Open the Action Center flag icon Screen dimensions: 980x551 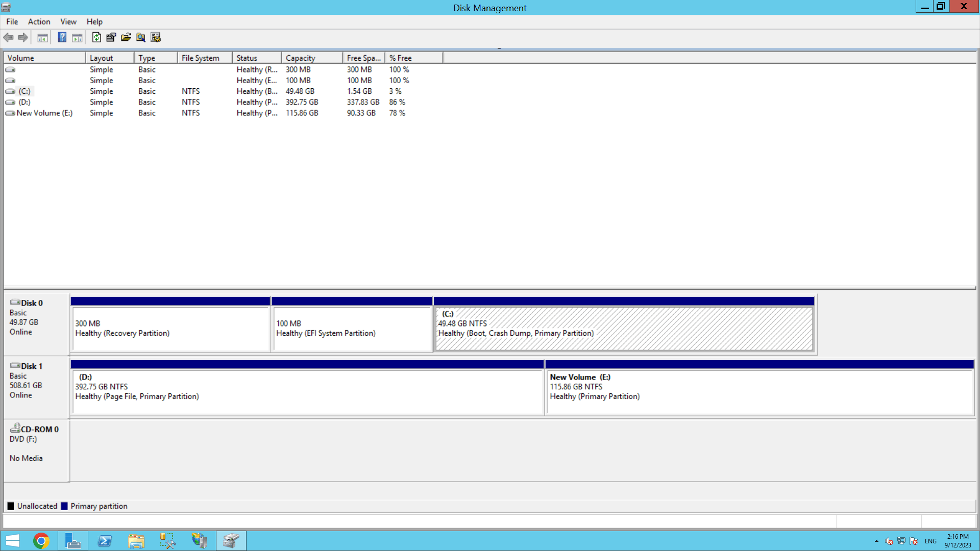tap(914, 541)
